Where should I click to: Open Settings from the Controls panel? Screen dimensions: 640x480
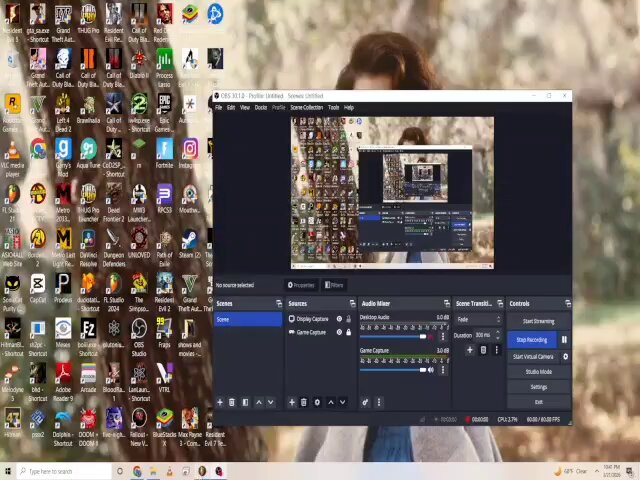coord(539,387)
